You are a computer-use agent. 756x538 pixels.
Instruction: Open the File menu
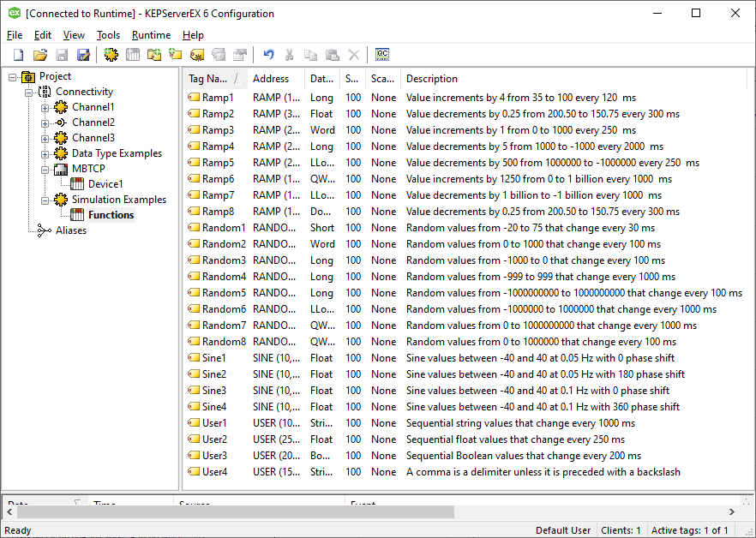point(15,35)
